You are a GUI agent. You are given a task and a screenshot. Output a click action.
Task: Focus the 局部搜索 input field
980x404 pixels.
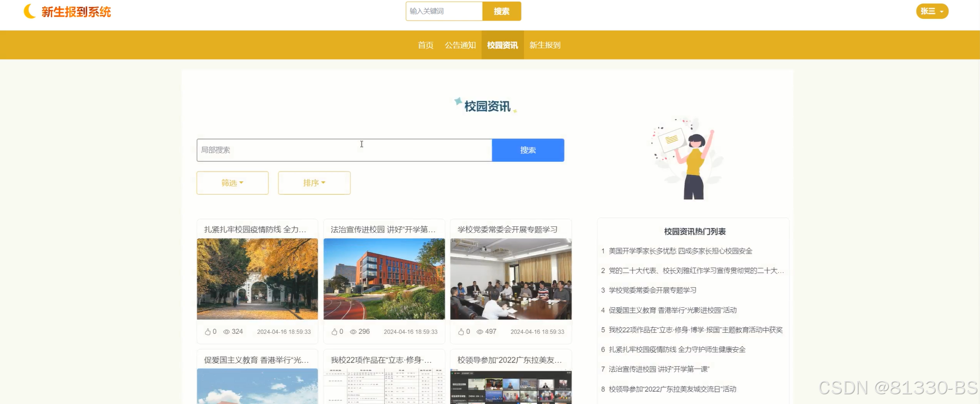(344, 150)
